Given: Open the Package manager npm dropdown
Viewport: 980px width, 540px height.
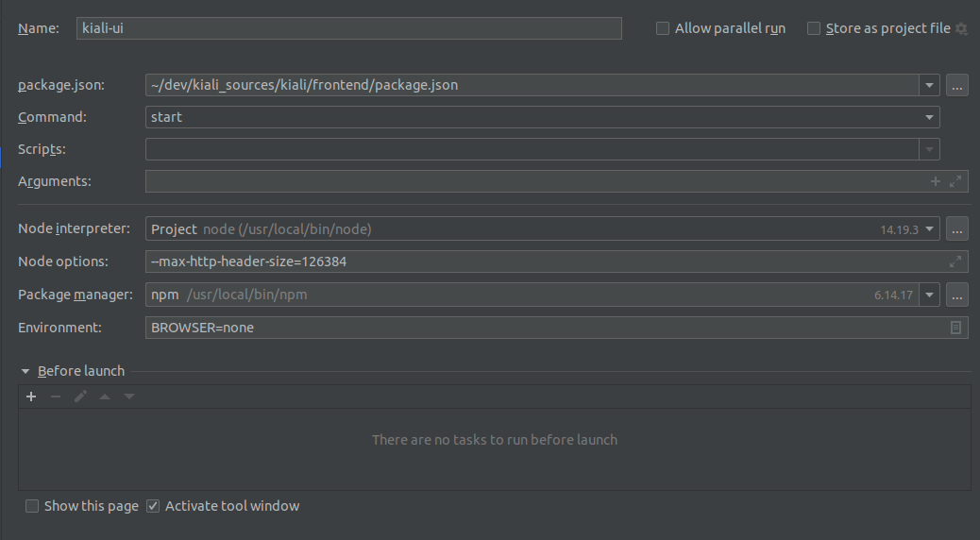Looking at the screenshot, I should click(930, 295).
